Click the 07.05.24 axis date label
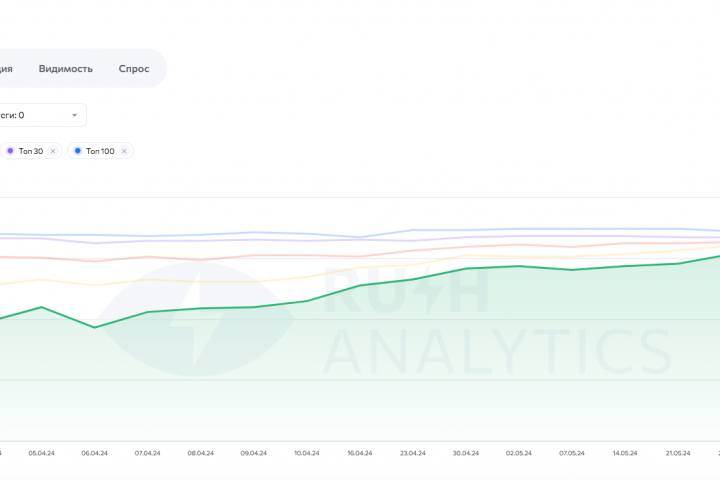Screen dimensions: 720x480 [x=571, y=453]
